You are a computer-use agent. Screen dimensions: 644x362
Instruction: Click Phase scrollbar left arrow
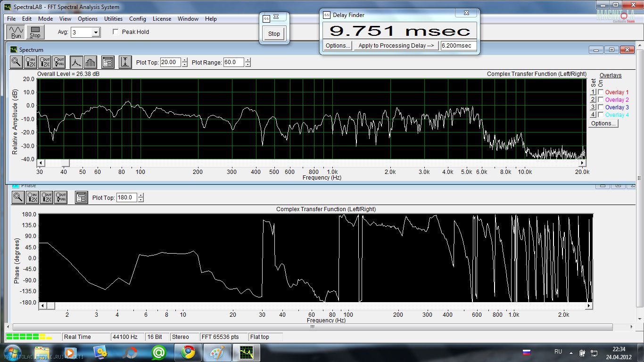(x=42, y=306)
